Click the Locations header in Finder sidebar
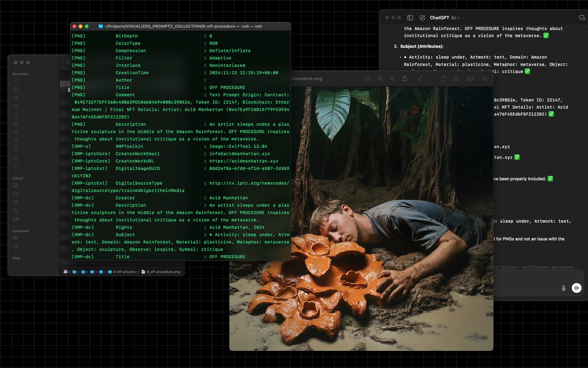The image size is (588, 368). click(x=21, y=231)
